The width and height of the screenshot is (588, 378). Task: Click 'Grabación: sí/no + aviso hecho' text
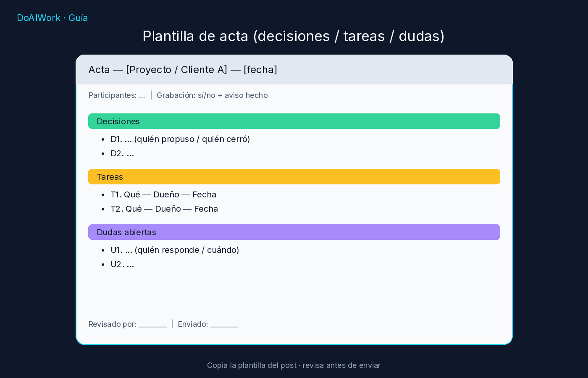tap(212, 95)
